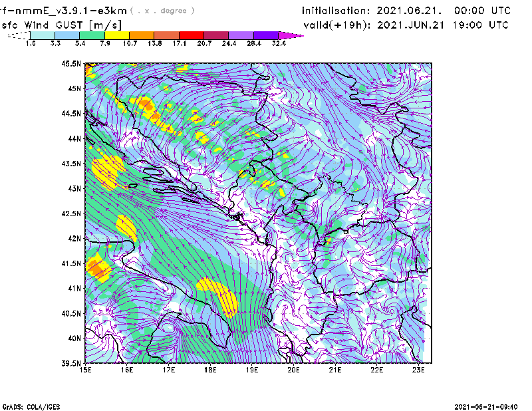The image size is (532, 411).
Task: Click the legend value '20.7'
Action: tap(204, 43)
